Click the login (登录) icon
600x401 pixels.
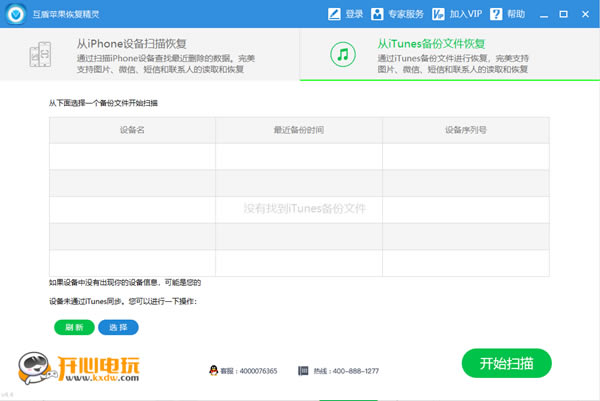[335, 14]
